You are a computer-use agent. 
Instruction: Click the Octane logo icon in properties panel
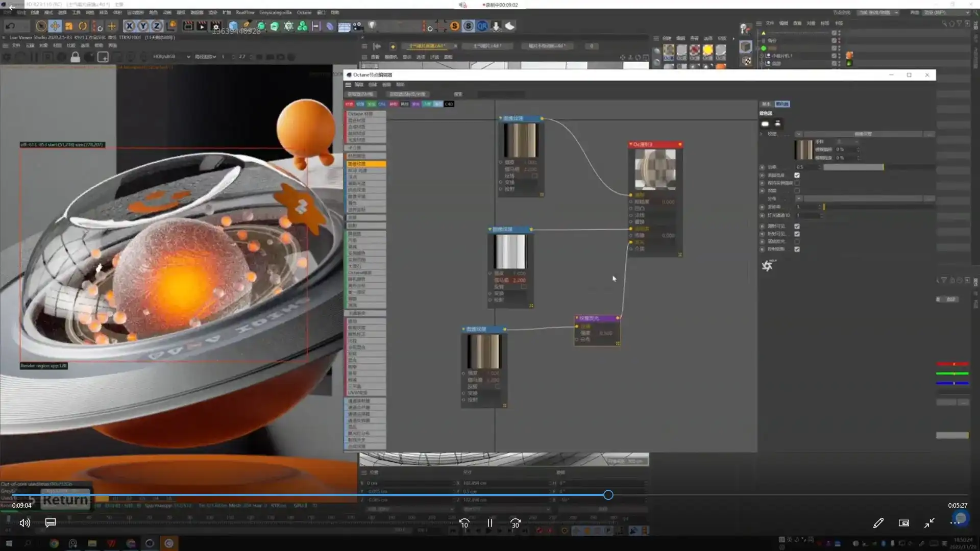(x=768, y=265)
